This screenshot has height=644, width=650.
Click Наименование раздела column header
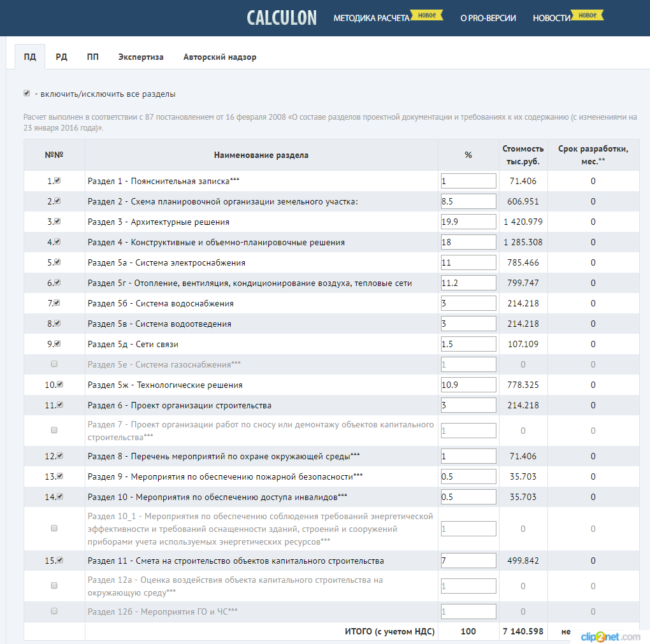click(x=261, y=155)
